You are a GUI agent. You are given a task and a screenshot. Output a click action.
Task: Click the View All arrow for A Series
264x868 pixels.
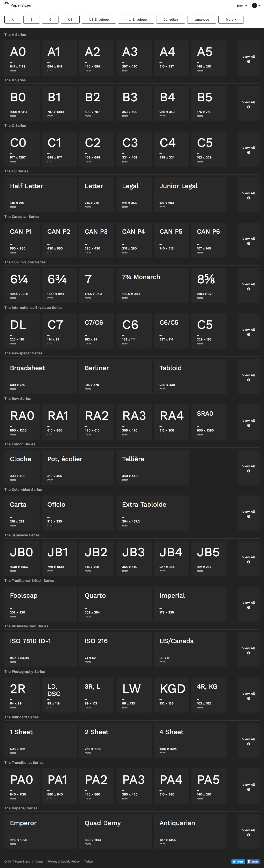[249, 62]
